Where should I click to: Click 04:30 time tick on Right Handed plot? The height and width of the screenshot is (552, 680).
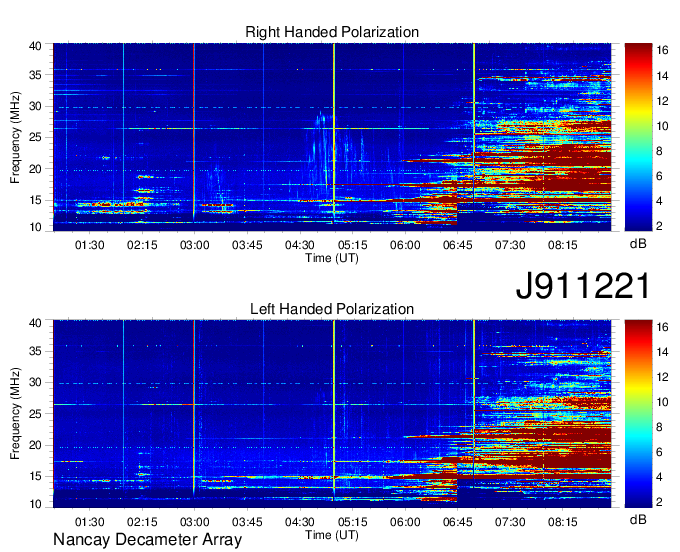click(299, 245)
